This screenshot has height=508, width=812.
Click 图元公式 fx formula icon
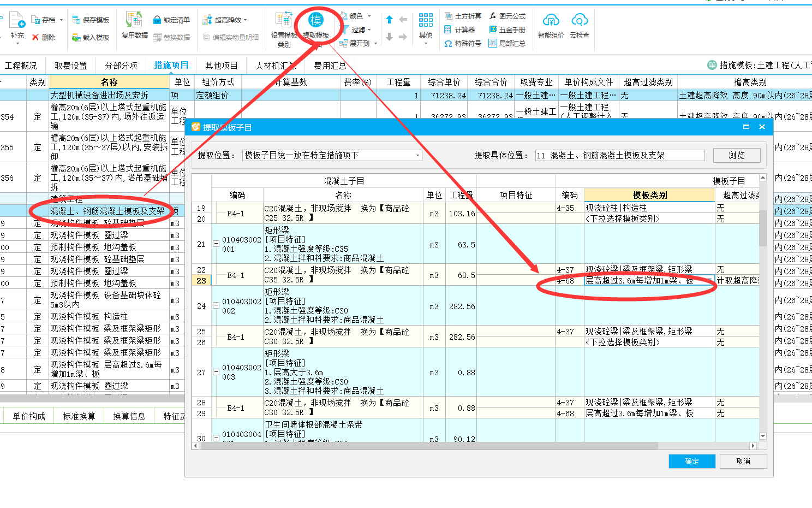point(493,16)
